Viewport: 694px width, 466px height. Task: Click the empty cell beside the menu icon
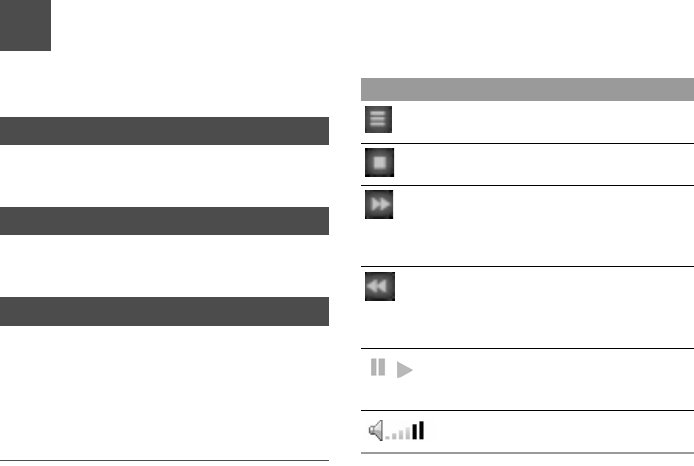tap(544, 122)
